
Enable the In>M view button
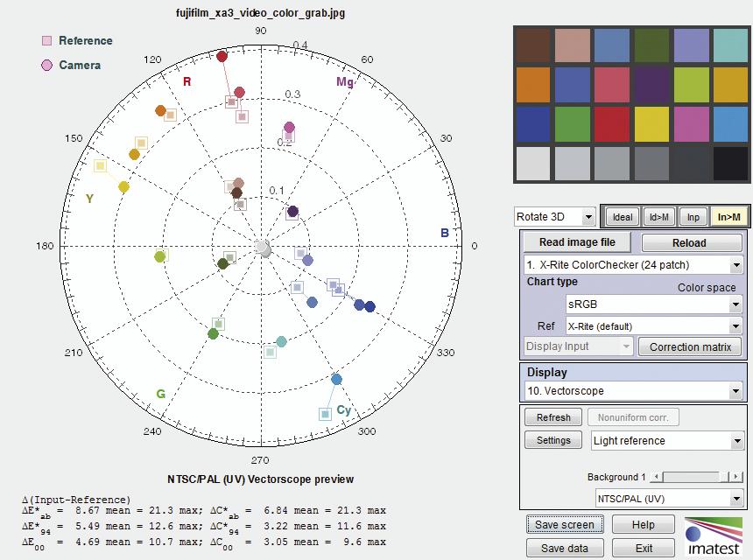coord(728,217)
